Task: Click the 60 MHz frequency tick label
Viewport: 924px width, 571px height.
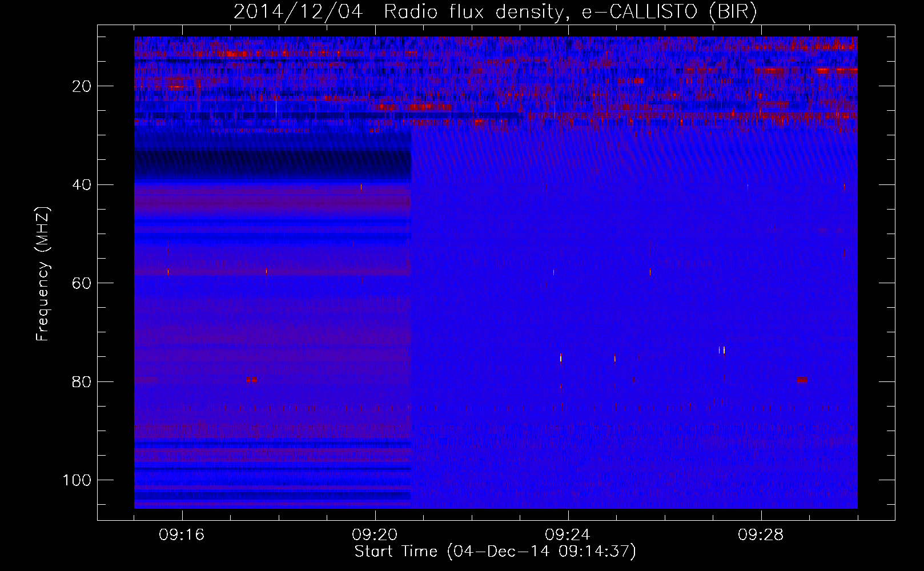Action: tap(82, 283)
